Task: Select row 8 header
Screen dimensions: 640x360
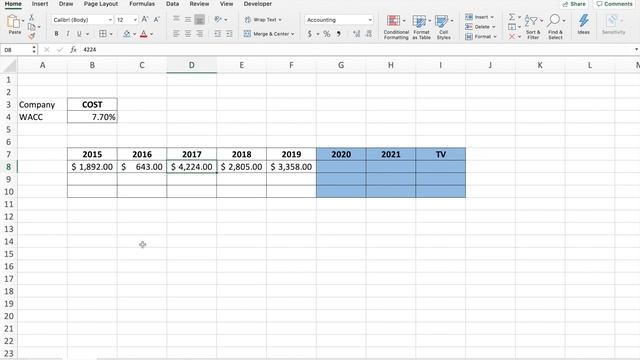Action: click(x=9, y=167)
